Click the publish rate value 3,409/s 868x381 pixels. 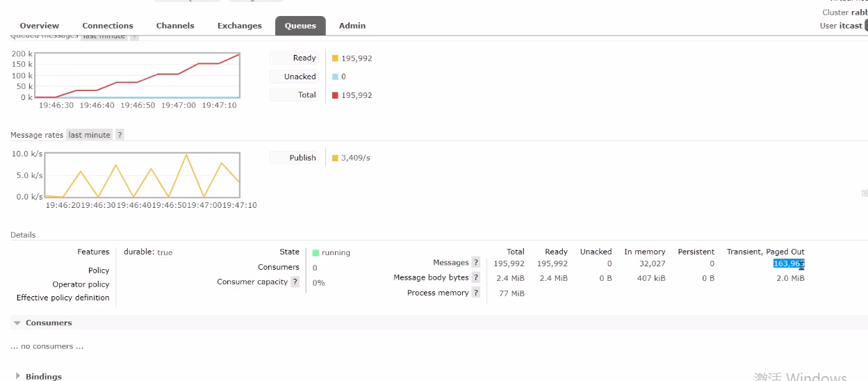pyautogui.click(x=356, y=158)
